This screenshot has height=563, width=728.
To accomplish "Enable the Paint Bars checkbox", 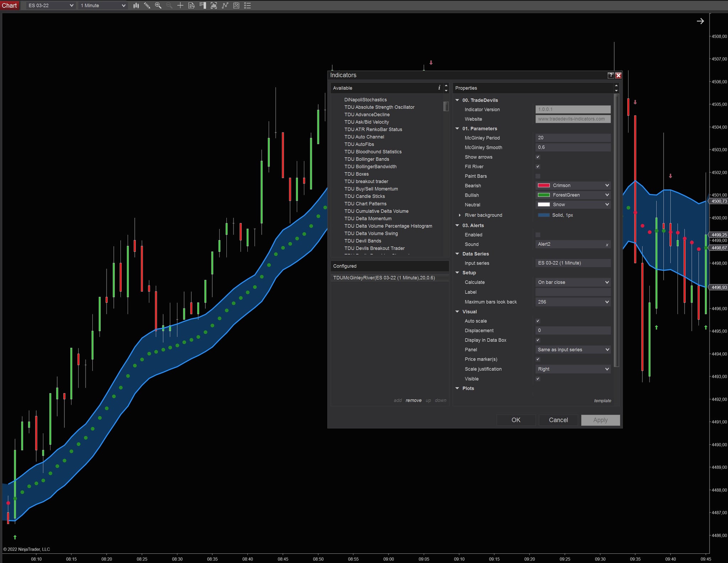I will [x=538, y=176].
